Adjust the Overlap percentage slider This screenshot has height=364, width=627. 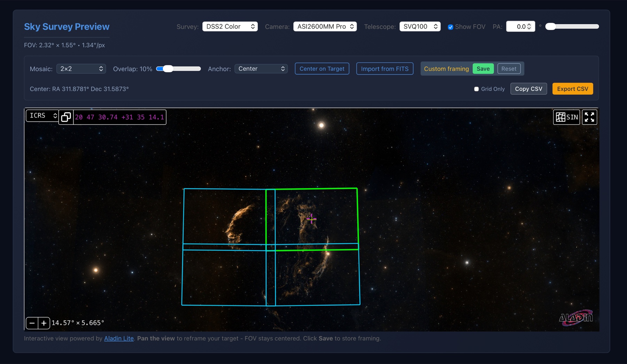tap(178, 69)
